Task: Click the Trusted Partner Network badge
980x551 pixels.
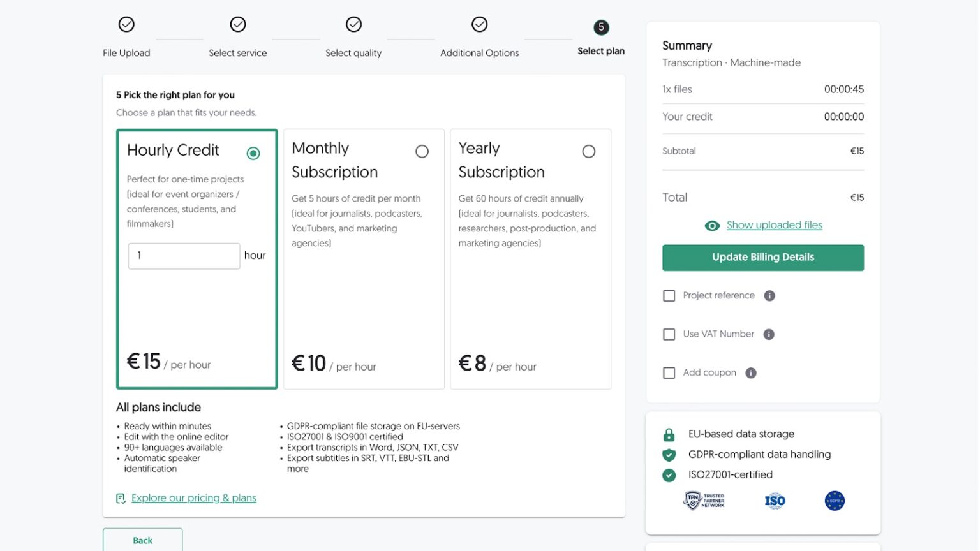Action: (704, 500)
